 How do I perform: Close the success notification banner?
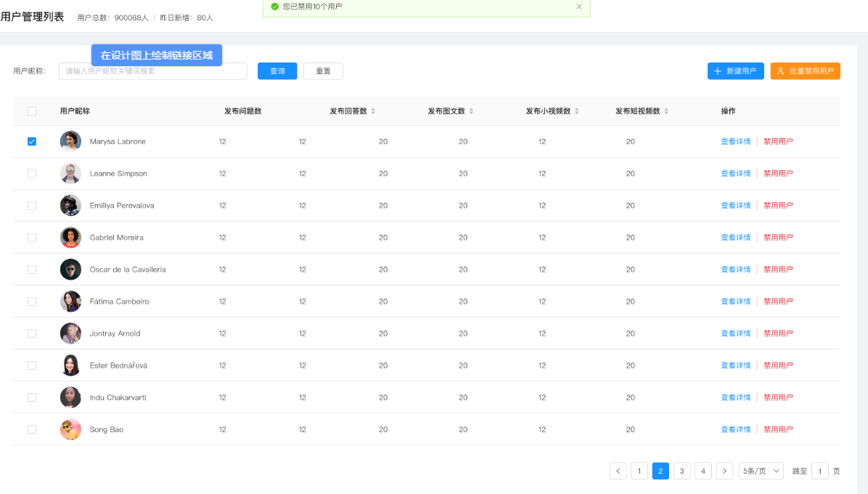coord(579,7)
